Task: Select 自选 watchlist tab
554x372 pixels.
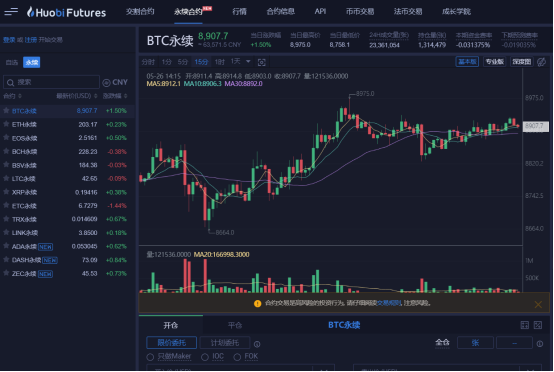Action: [x=12, y=63]
